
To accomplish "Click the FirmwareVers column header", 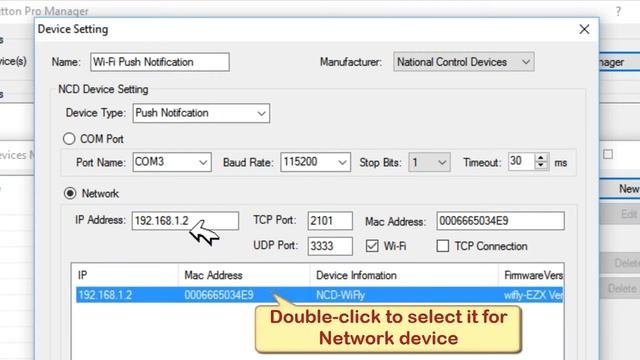I will (x=531, y=275).
